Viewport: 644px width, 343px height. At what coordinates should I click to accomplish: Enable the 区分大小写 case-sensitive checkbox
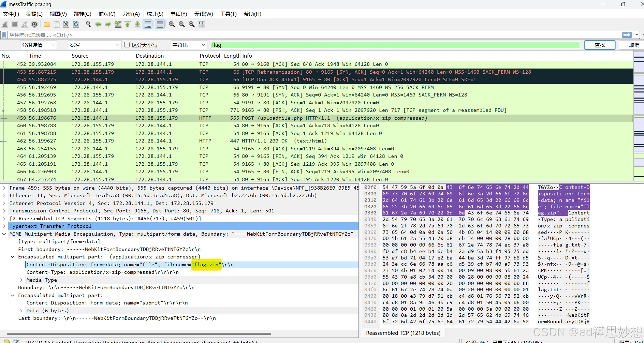(127, 45)
